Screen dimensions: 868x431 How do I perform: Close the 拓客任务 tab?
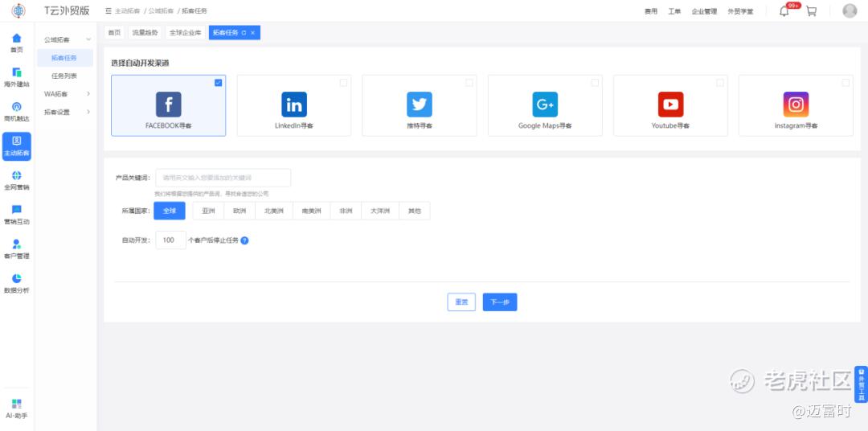253,33
